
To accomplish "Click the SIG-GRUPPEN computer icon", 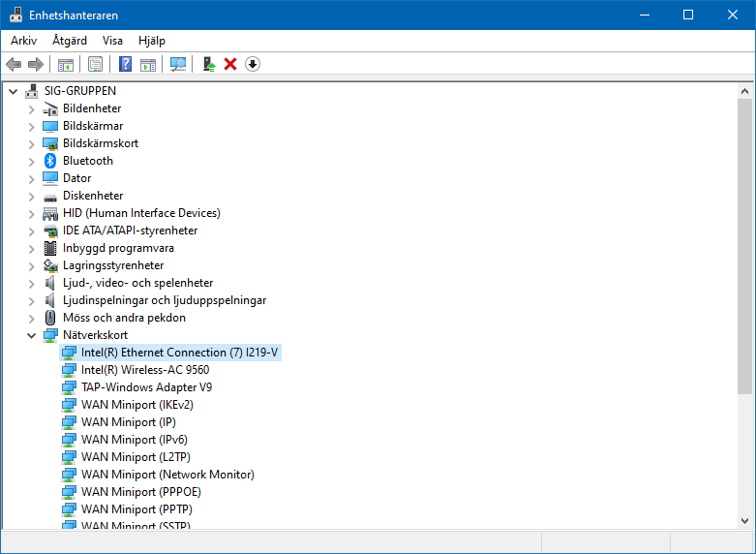I will 31,91.
